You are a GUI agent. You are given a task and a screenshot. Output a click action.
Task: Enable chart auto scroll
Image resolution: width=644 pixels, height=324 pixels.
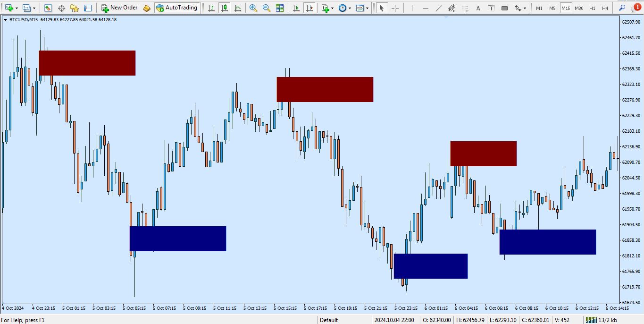pyautogui.click(x=296, y=8)
